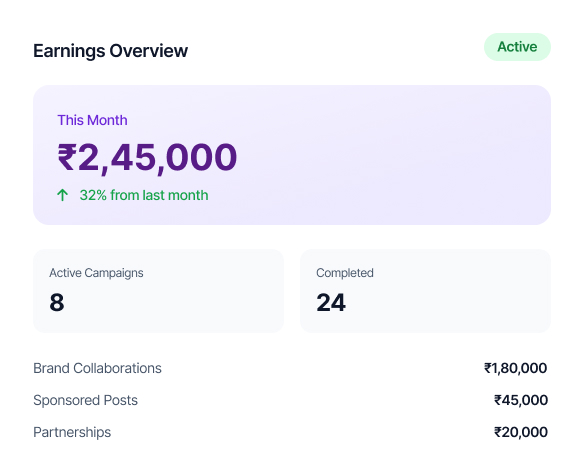The height and width of the screenshot is (474, 584).
Task: Click the ₹1,80,000 amount
Action: click(515, 368)
